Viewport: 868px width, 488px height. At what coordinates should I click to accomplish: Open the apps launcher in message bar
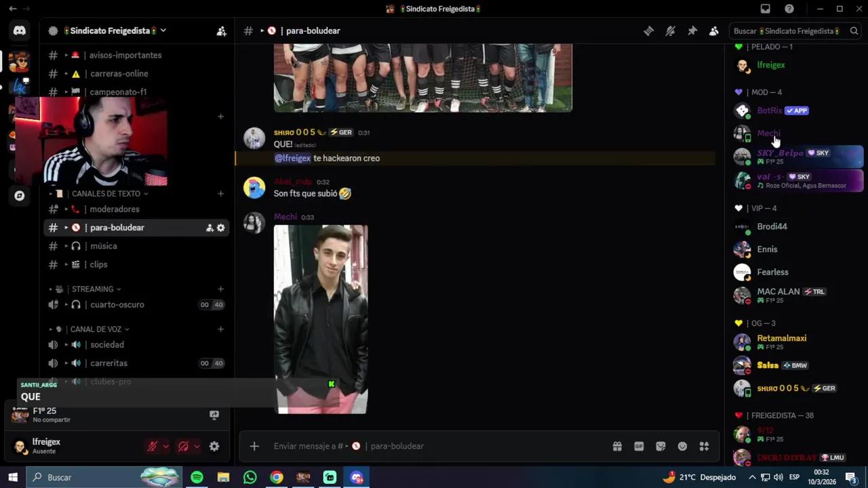click(704, 446)
